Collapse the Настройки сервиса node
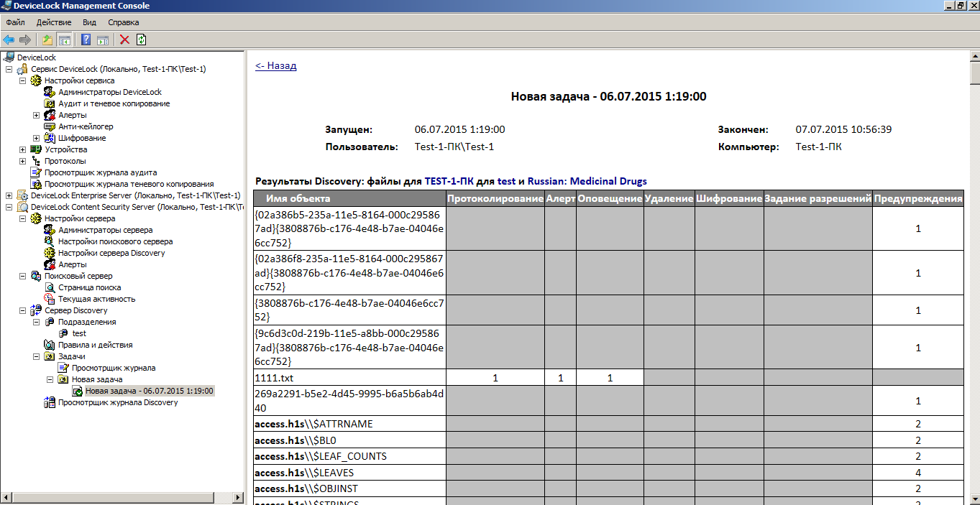The image size is (980, 505). pos(22,80)
